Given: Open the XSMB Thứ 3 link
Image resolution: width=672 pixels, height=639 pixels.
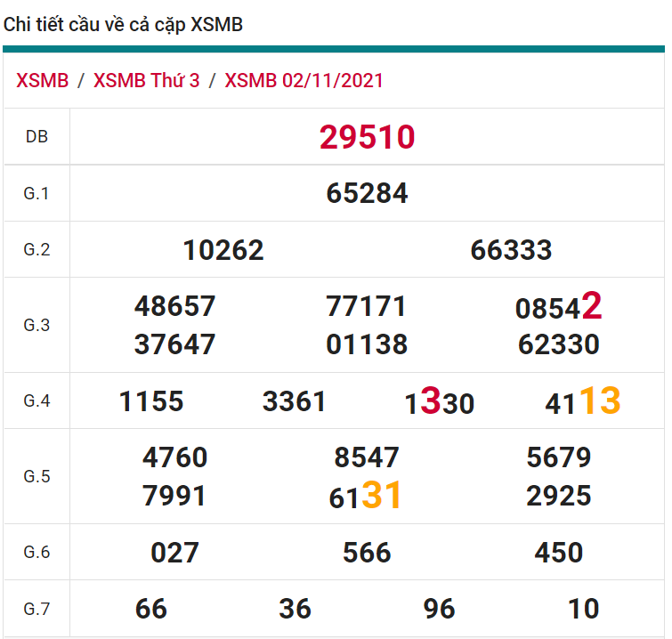Looking at the screenshot, I should (146, 80).
